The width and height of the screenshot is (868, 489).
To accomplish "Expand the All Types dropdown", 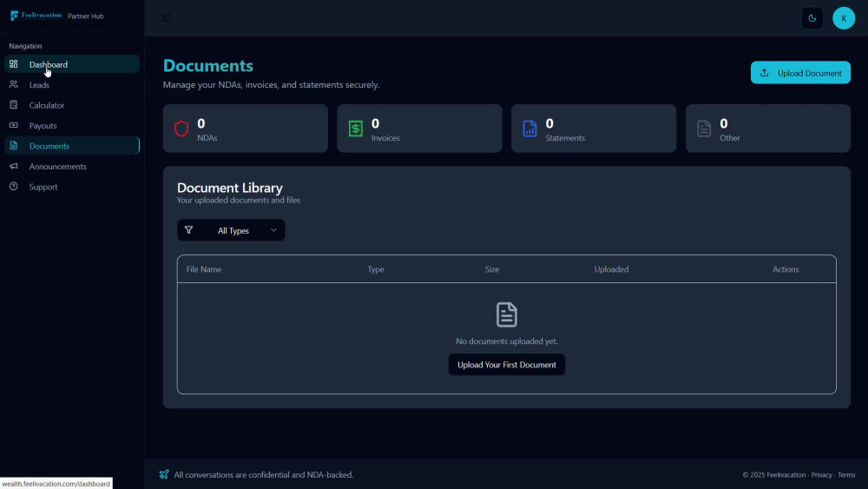I will [x=231, y=230].
